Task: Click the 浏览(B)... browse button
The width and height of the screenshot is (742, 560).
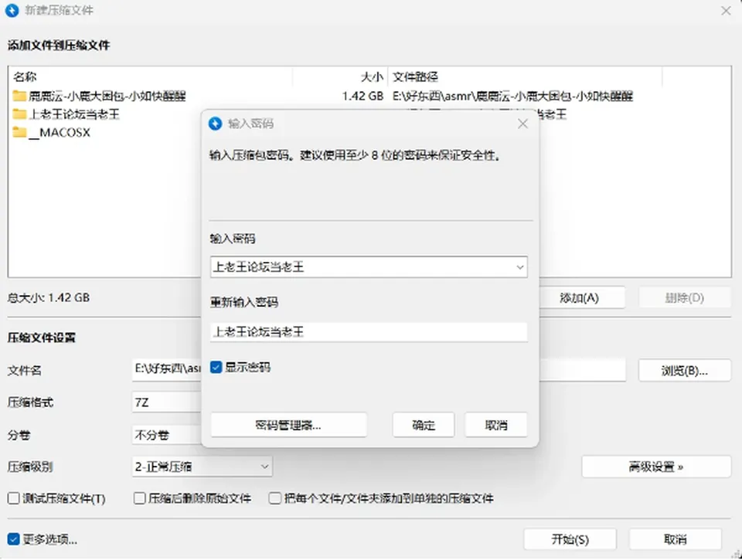Action: point(684,370)
